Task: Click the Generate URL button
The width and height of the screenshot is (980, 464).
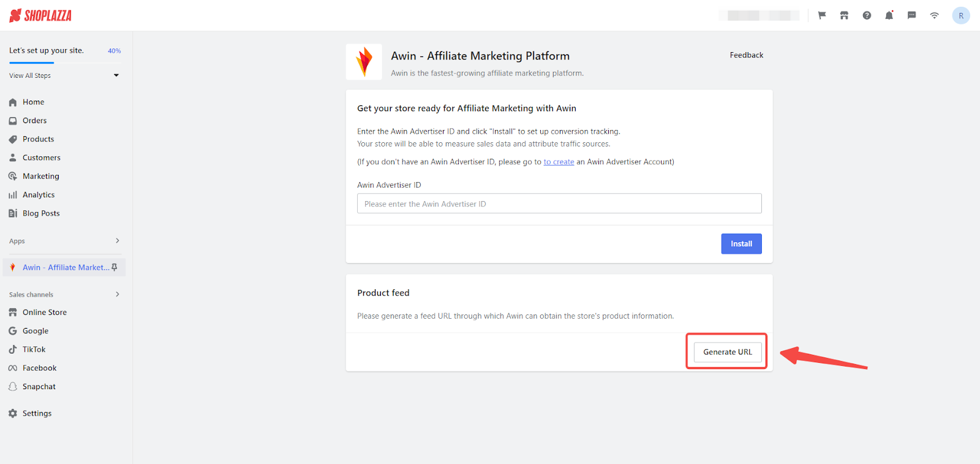Action: coord(728,352)
